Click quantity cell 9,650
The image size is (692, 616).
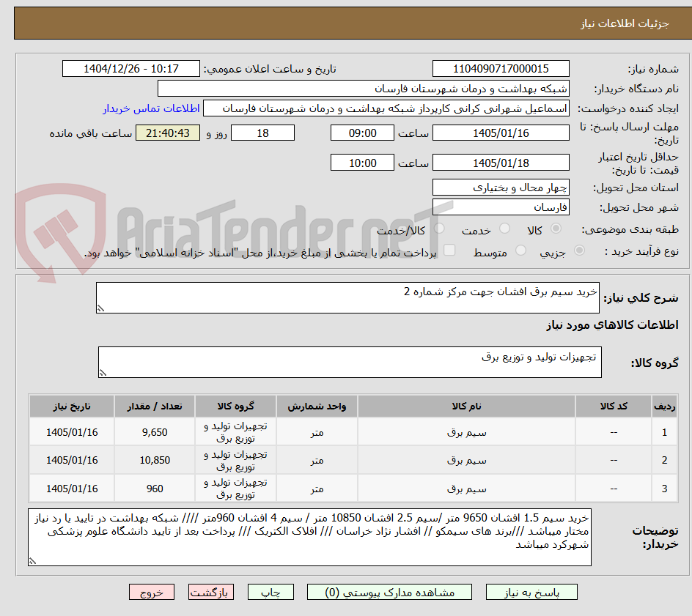click(x=155, y=432)
